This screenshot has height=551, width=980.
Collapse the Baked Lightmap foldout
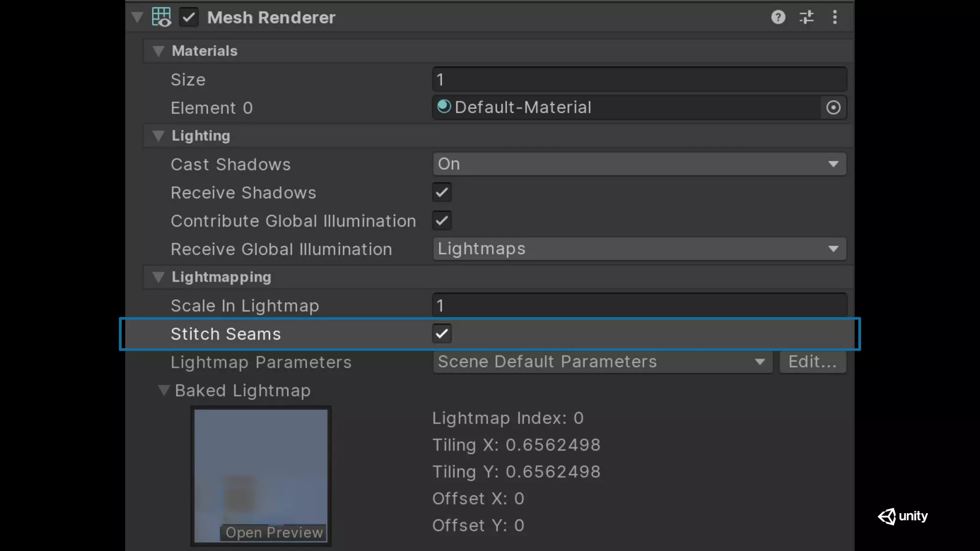pos(164,390)
